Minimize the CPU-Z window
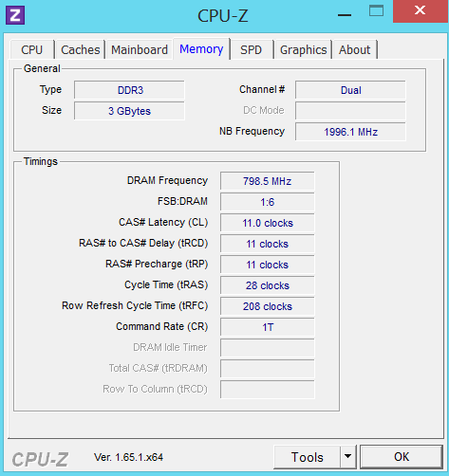Viewport: 449px width, 476px height. coord(345,15)
